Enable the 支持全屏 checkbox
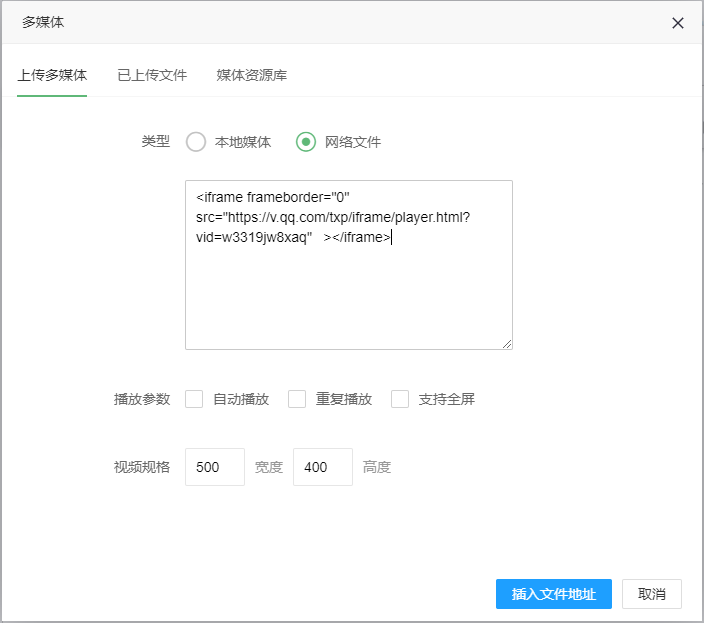The width and height of the screenshot is (704, 623). coord(400,399)
